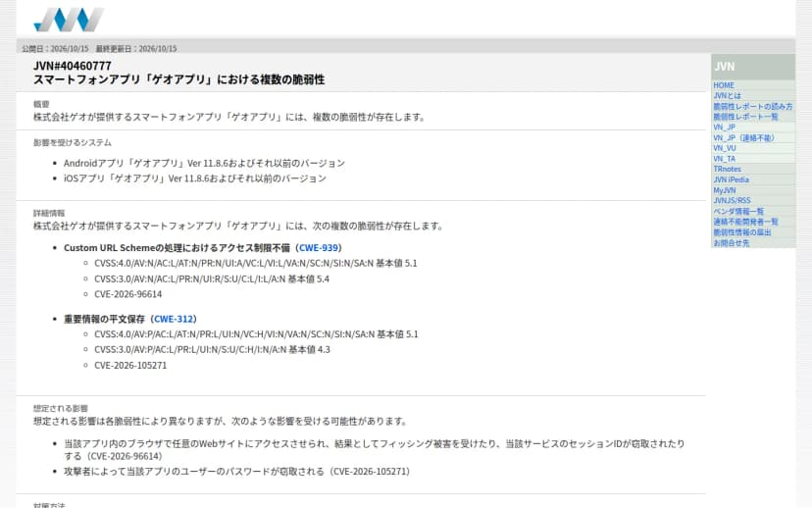Click the phishing impact bullet about 当該アプリ内のブラウザ
The width and height of the screenshot is (812, 508).
click(374, 449)
